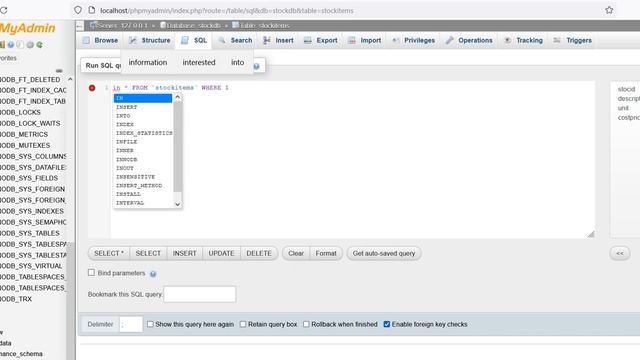
Task: Click the SQL tab icon
Action: [185, 40]
